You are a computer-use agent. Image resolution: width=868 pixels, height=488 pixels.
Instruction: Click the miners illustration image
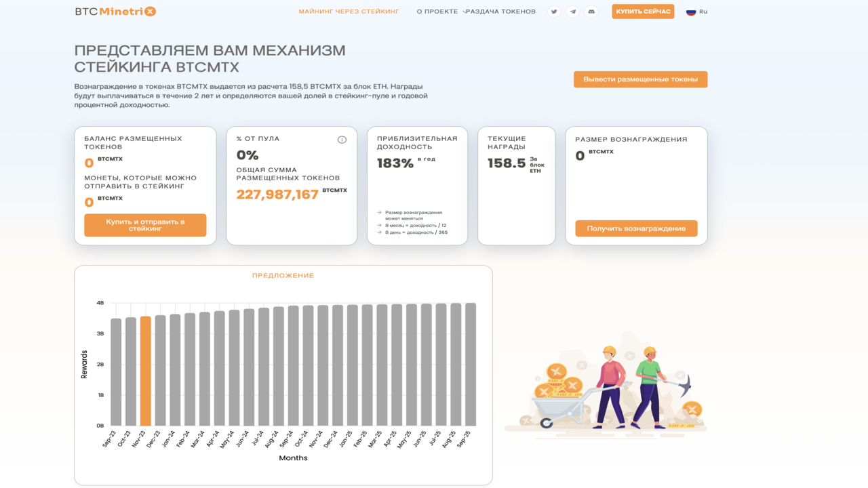click(x=606, y=385)
